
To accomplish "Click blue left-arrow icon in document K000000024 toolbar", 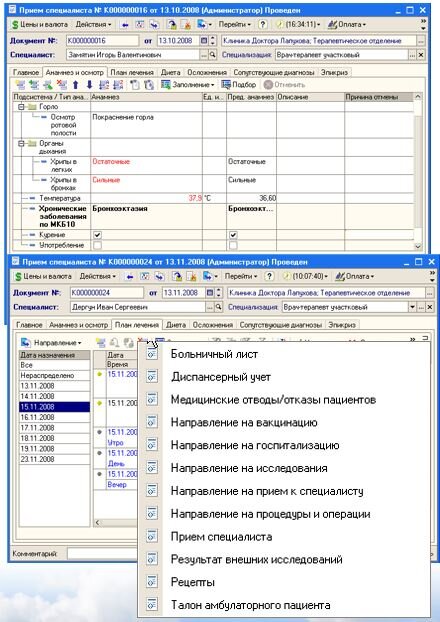I will click(x=129, y=276).
